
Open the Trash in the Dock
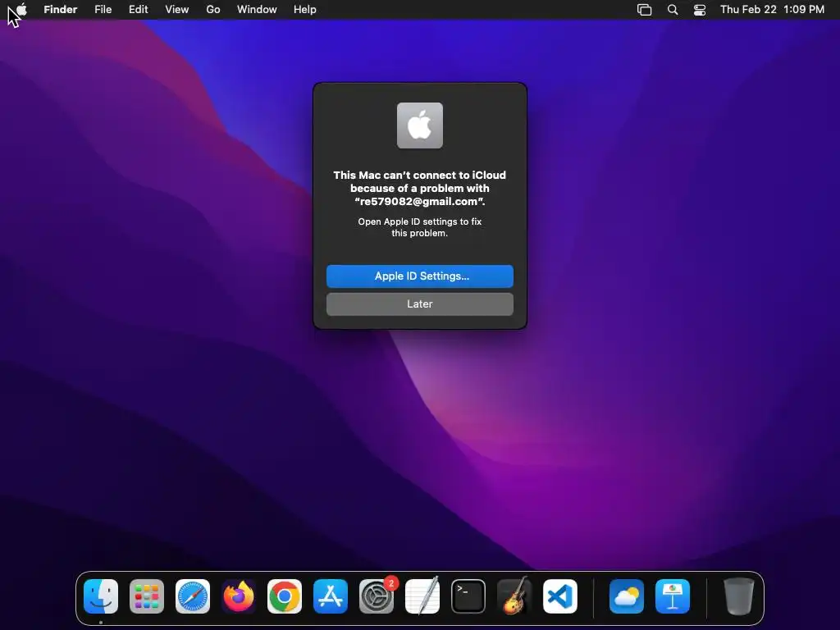[739, 596]
